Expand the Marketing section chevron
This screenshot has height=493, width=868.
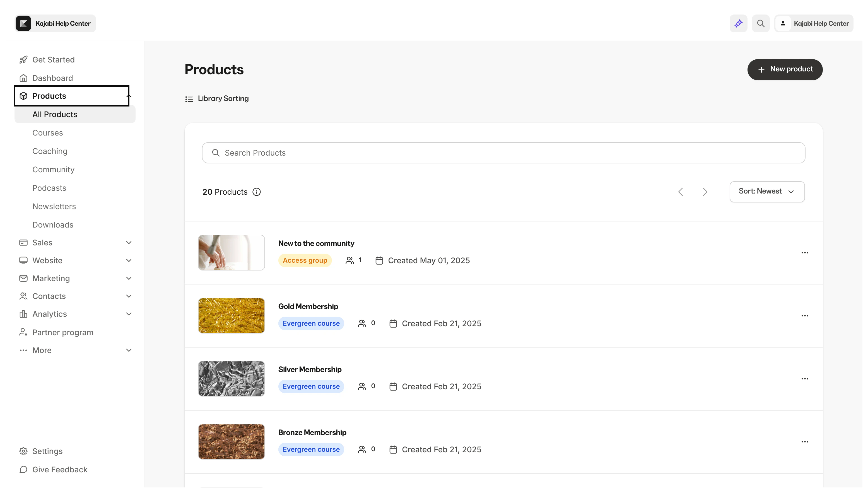(129, 278)
